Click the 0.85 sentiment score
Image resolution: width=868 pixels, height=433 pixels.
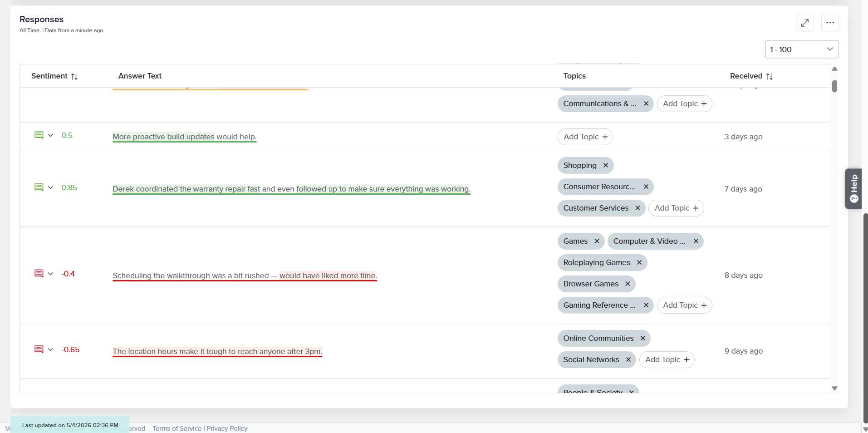tap(69, 187)
